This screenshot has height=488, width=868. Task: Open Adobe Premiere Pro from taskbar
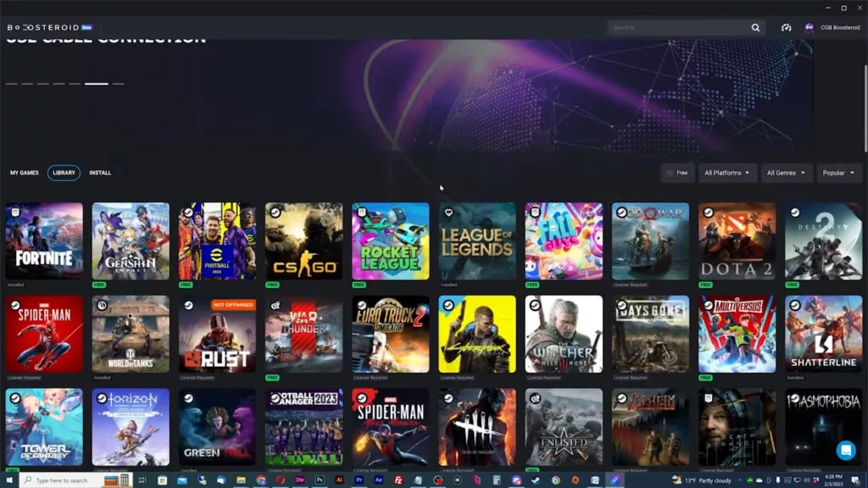pos(359,480)
